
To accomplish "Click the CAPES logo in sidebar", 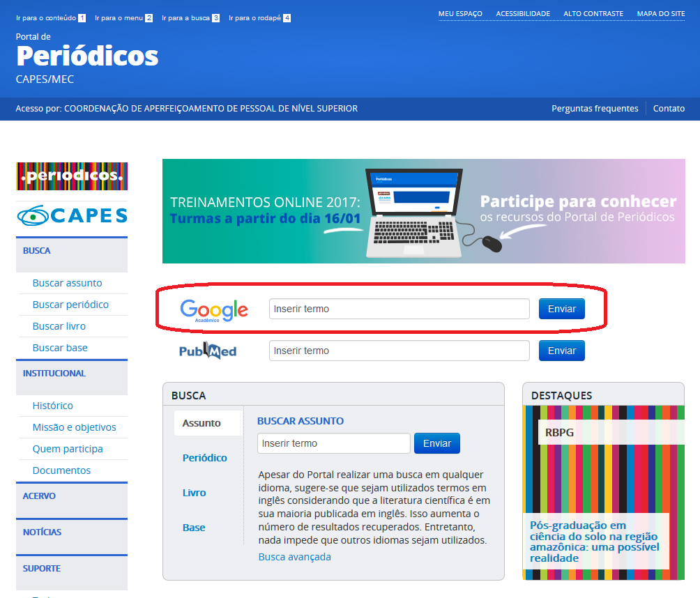I will coord(72,215).
